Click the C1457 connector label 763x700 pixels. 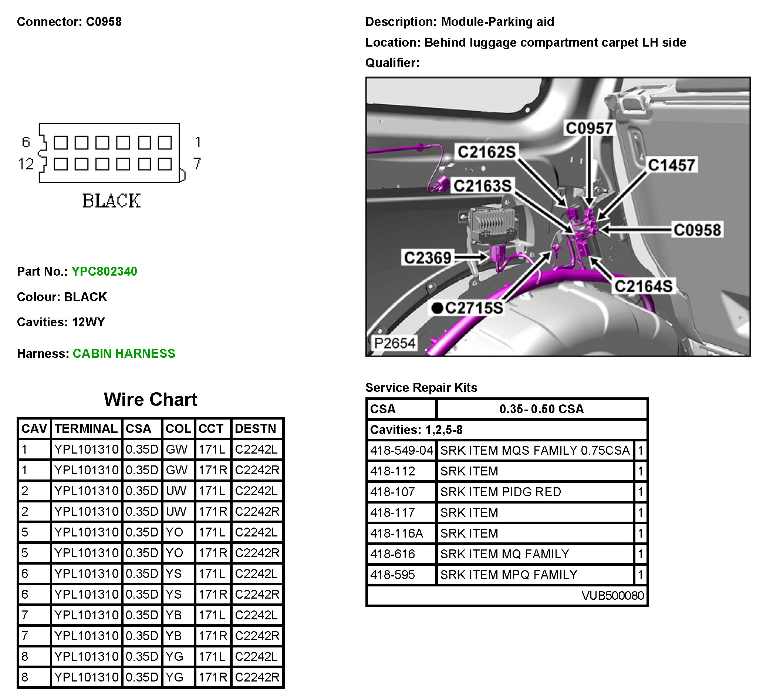click(x=671, y=165)
